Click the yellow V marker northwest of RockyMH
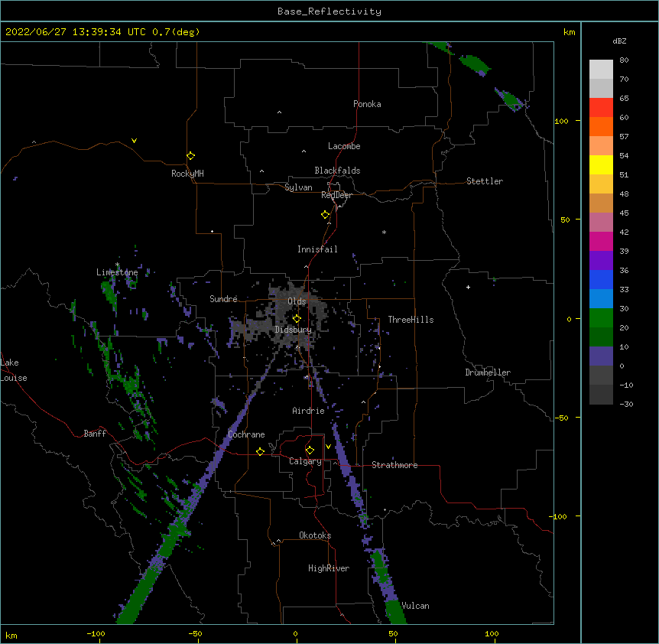This screenshot has height=644, width=659. (134, 141)
